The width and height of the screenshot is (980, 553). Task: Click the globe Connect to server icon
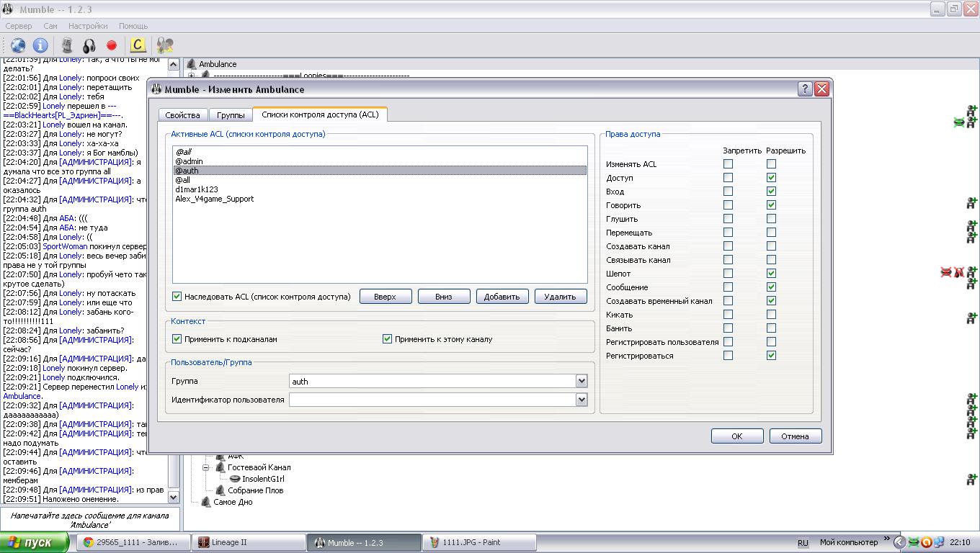pyautogui.click(x=18, y=45)
